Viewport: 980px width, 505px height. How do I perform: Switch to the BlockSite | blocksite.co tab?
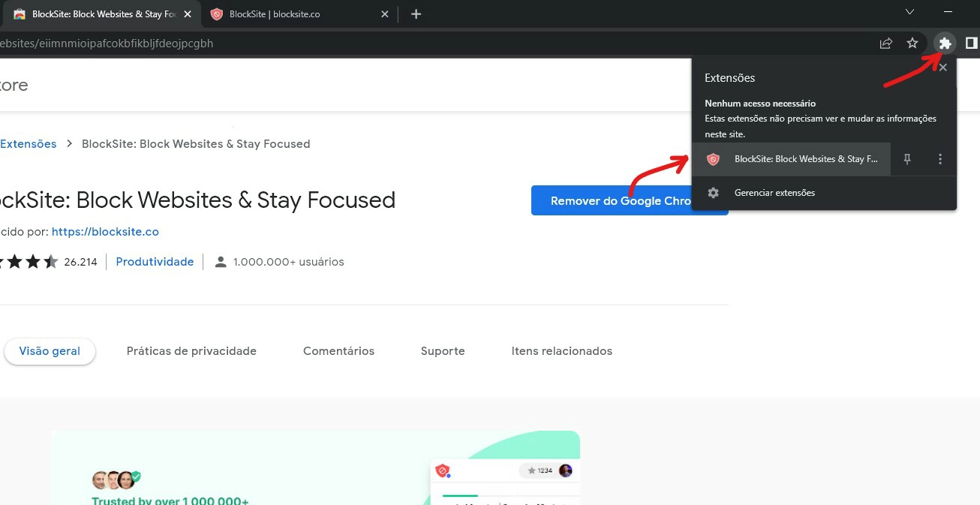pyautogui.click(x=300, y=14)
